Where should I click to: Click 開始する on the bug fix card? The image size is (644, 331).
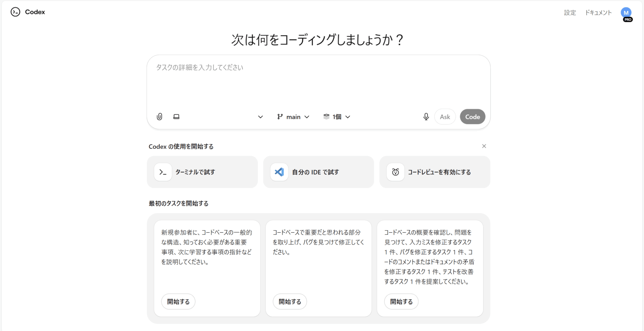click(x=290, y=301)
